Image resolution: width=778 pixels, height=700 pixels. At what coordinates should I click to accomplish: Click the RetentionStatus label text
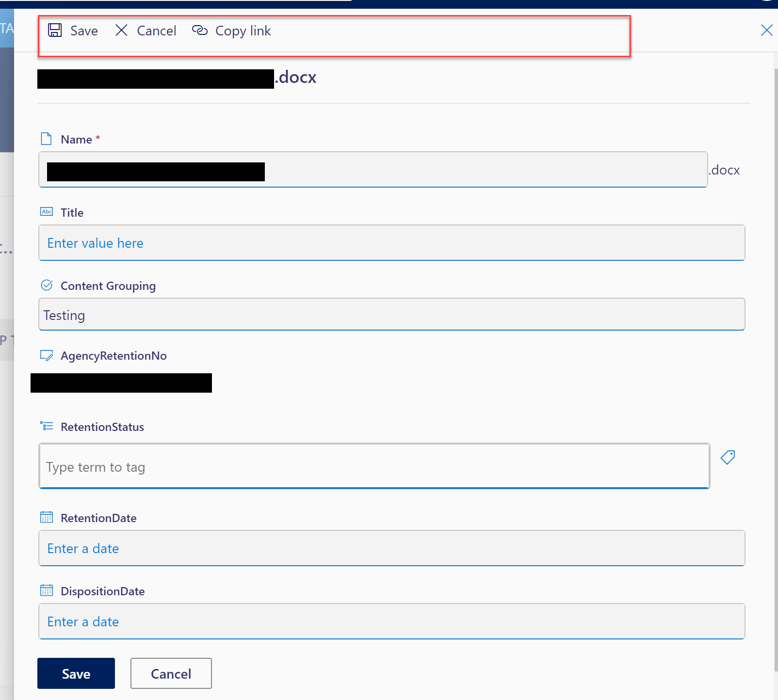[x=102, y=427]
